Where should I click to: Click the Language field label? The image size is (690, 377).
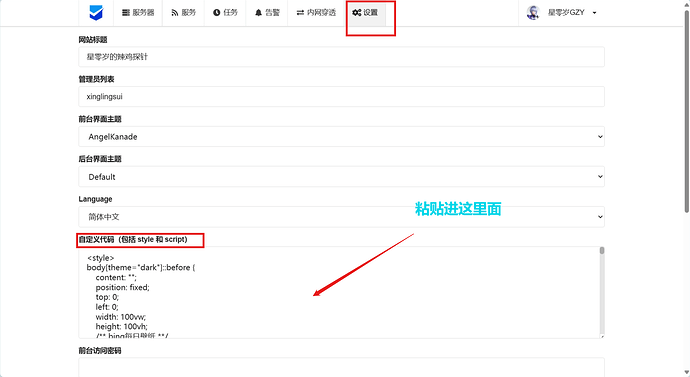(x=95, y=199)
